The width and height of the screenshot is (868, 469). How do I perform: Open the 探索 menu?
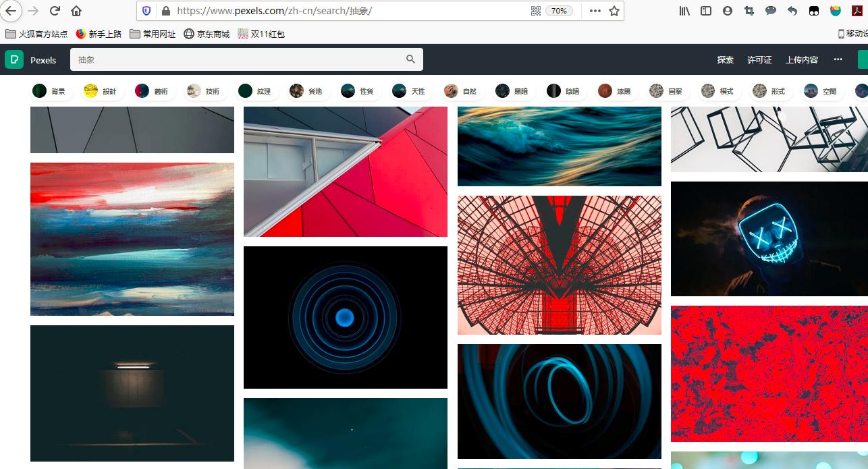pyautogui.click(x=726, y=59)
